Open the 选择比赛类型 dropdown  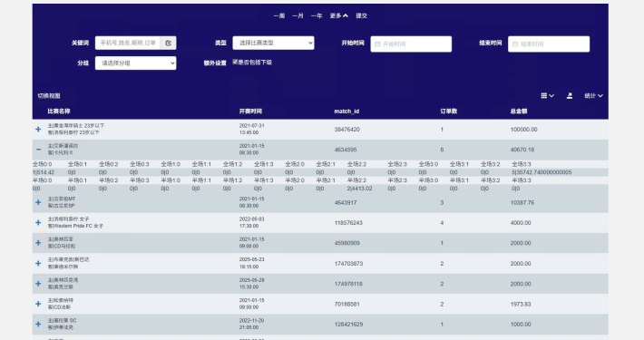[x=273, y=43]
